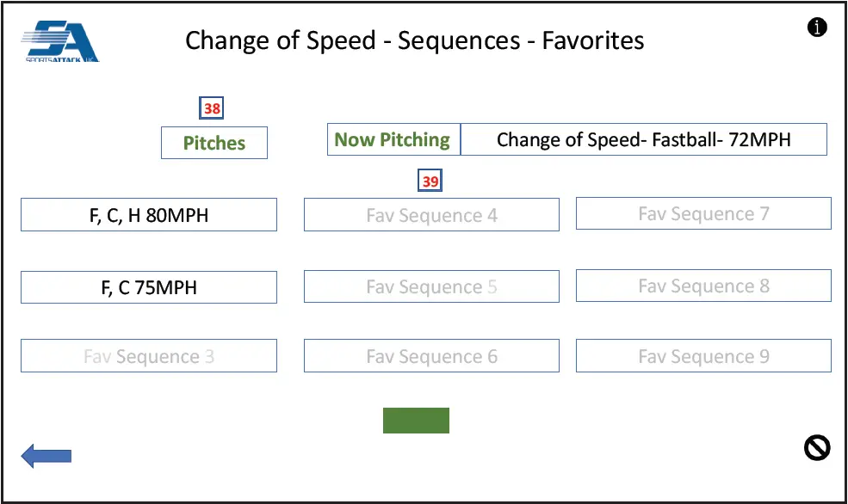Click the Change of Speed - Sequences - Favorites title
The width and height of the screenshot is (848, 504).
[x=414, y=40]
